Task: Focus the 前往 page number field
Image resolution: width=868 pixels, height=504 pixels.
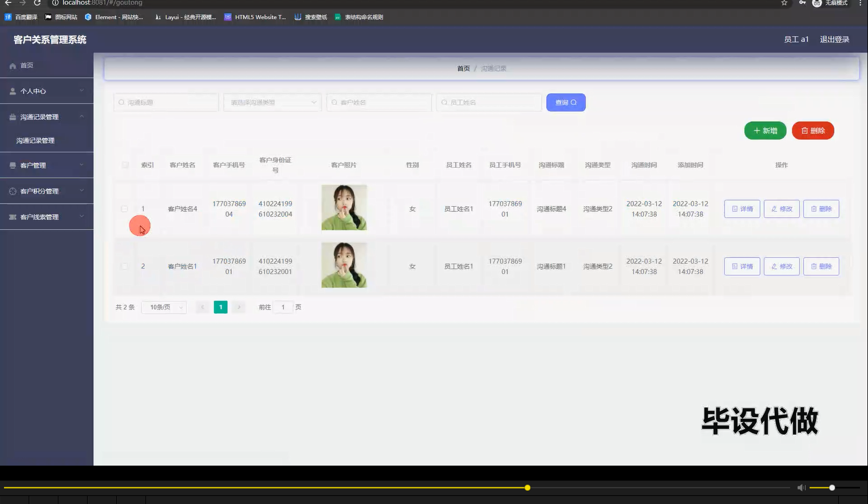Action: [x=283, y=308]
